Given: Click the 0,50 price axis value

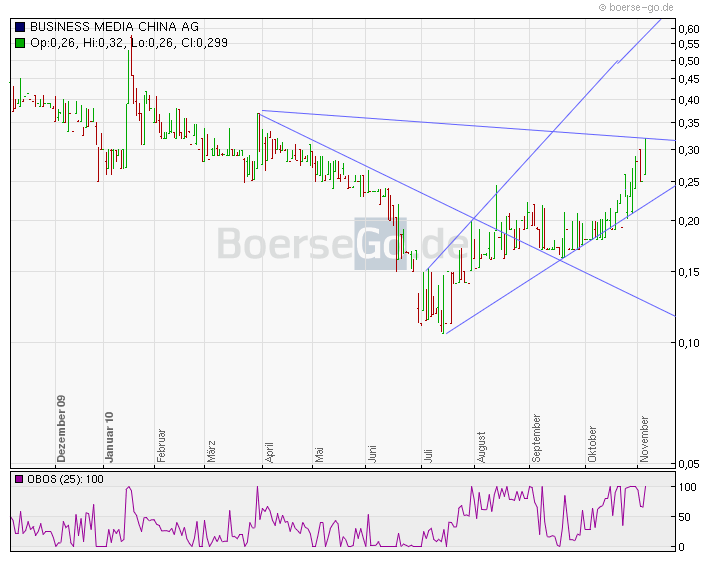Looking at the screenshot, I should [x=689, y=61].
